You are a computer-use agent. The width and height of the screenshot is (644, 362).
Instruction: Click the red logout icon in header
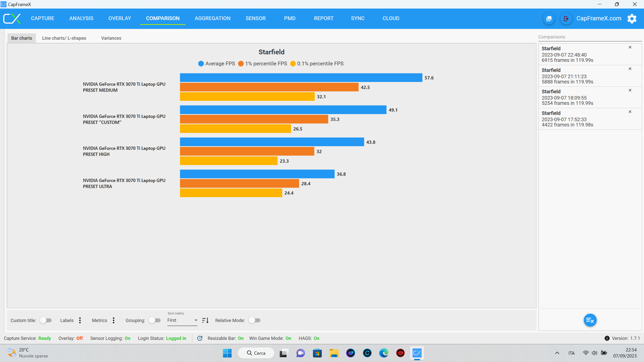point(566,19)
